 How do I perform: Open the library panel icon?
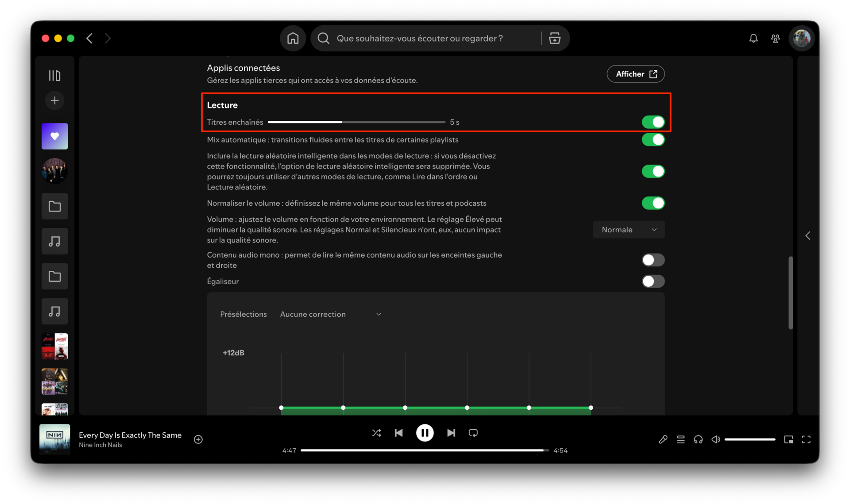click(54, 76)
